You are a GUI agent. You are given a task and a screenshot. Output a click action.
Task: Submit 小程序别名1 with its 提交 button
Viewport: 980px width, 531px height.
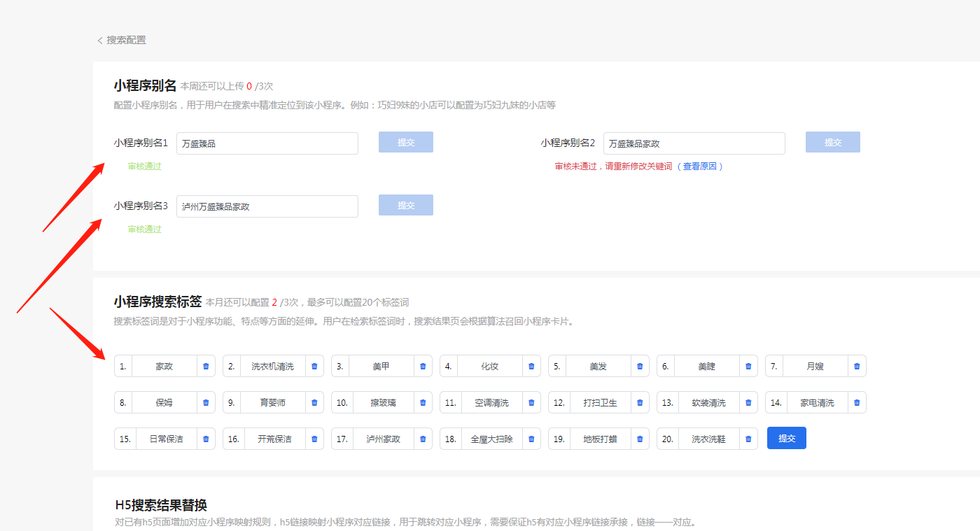[406, 142]
